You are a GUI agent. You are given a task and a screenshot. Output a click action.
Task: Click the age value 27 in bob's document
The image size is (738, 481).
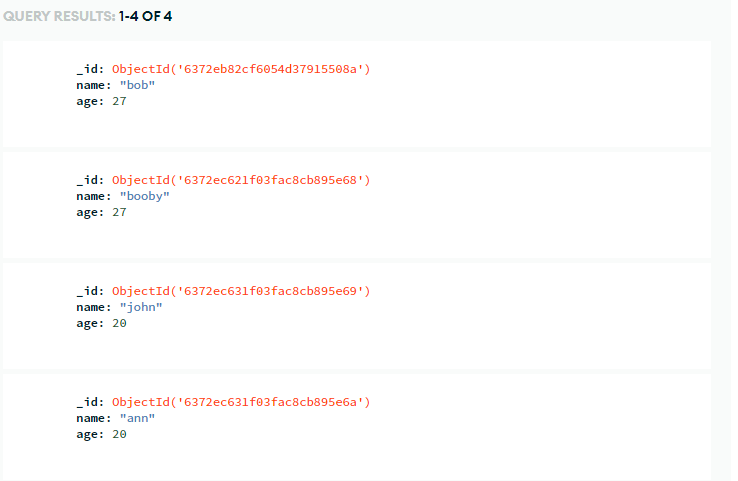(119, 101)
